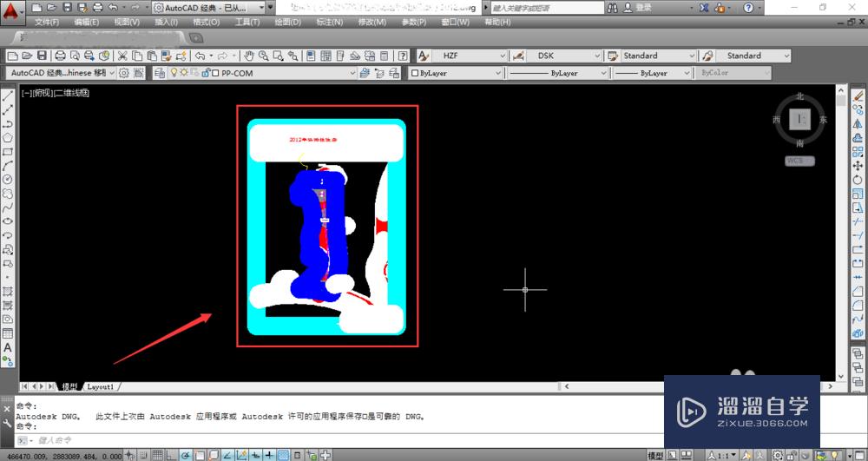
Task: Click the Cut scissors icon
Action: [122, 56]
